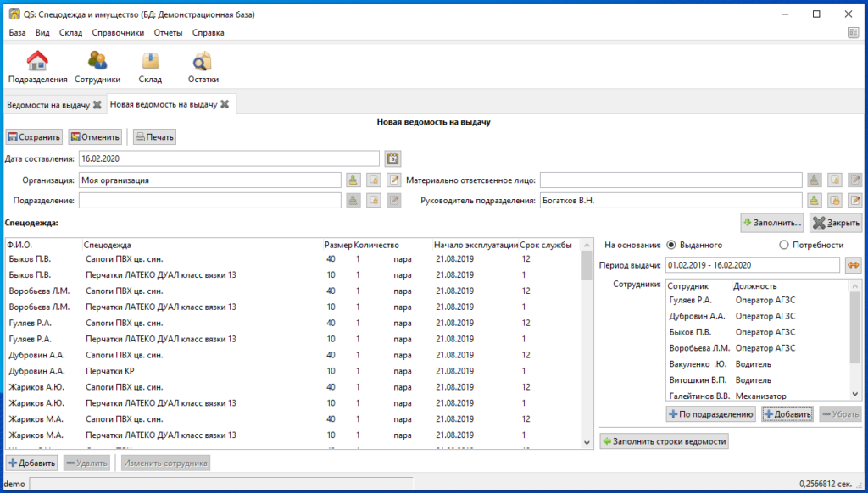Screen dimensions: 868x493
Task: Click the Изменить сотрудника button
Action: 165,463
